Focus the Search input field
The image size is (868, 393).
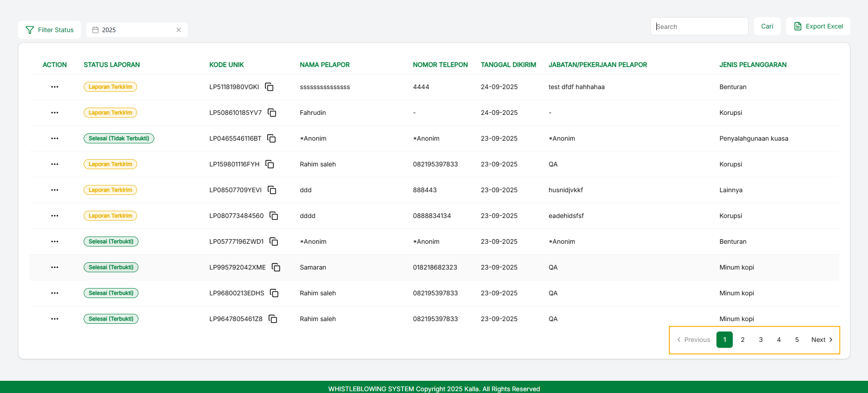[x=699, y=27]
